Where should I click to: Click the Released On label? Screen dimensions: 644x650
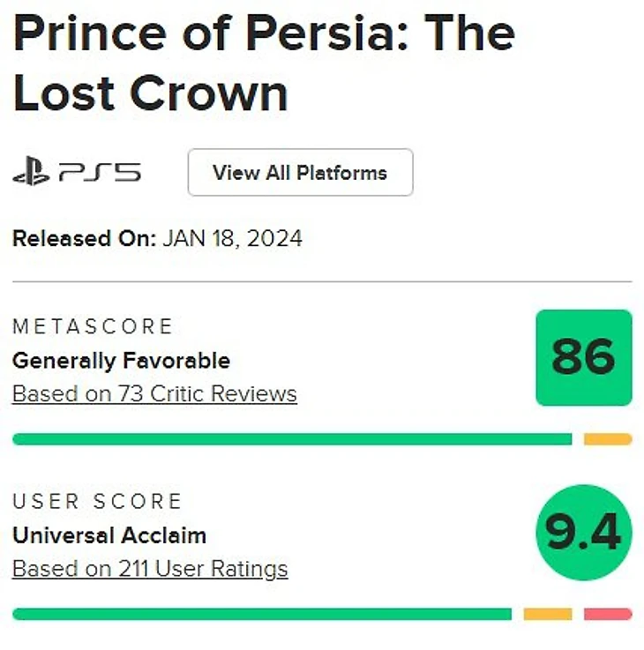(x=84, y=238)
